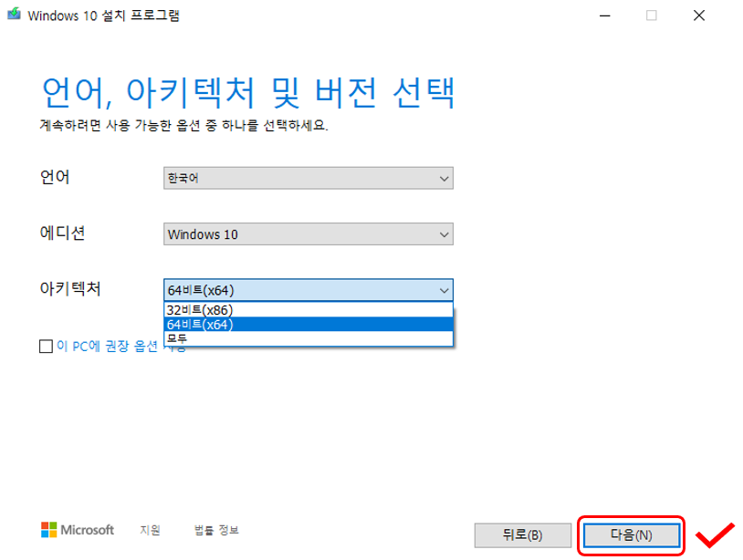Open the 에디션 dropdown showing Windows 10
The width and height of the screenshot is (743, 560).
(x=308, y=233)
